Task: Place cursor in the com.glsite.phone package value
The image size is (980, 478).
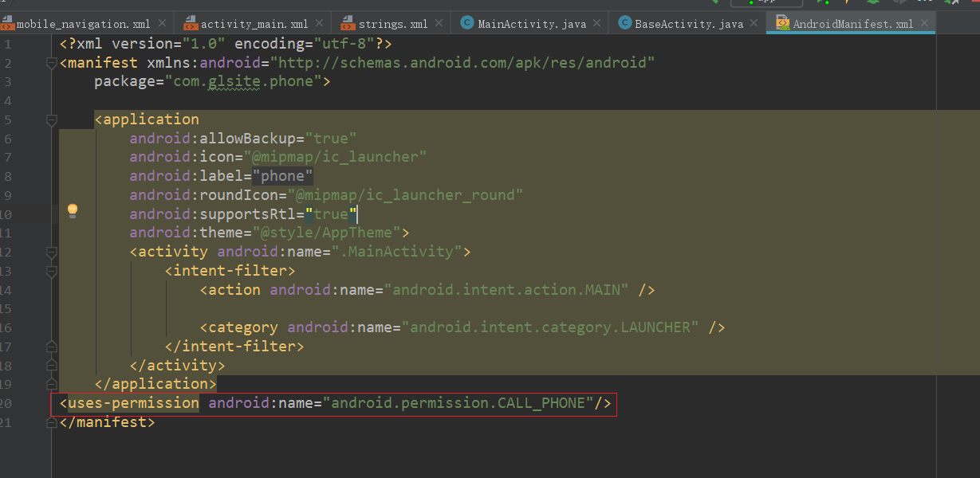Action: tap(239, 80)
